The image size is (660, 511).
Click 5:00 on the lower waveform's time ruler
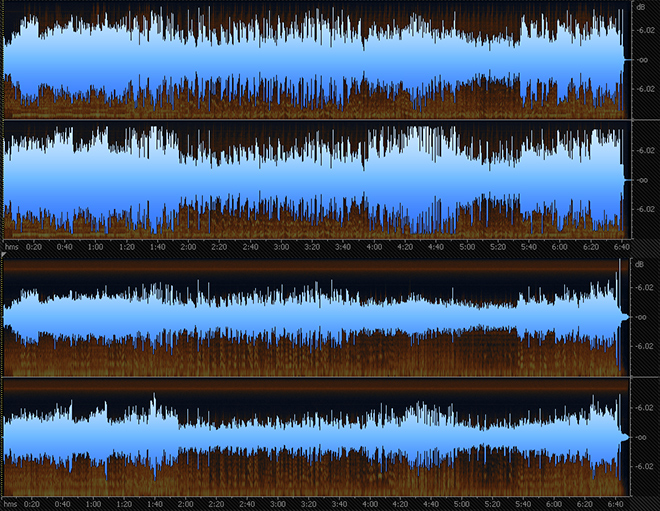click(x=461, y=504)
